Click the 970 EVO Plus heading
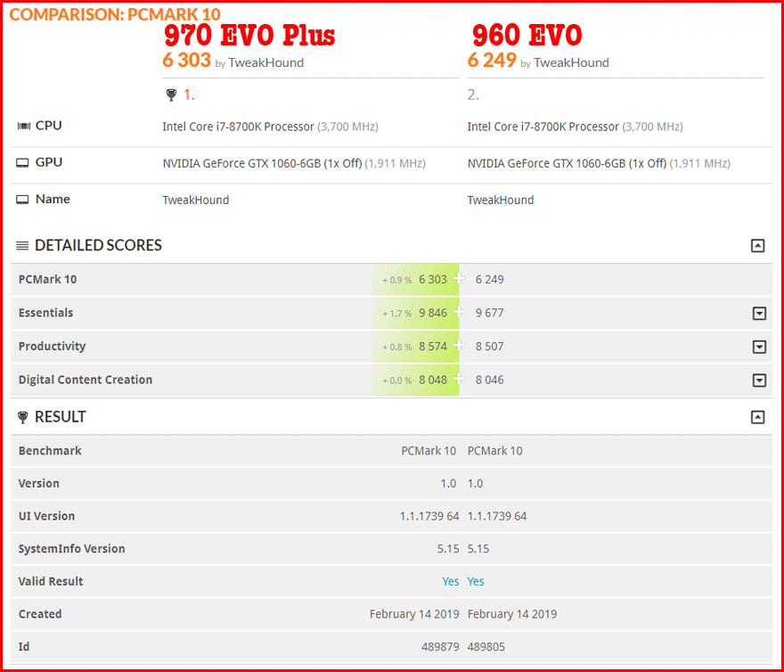Screen dimensions: 784x672 249,35
